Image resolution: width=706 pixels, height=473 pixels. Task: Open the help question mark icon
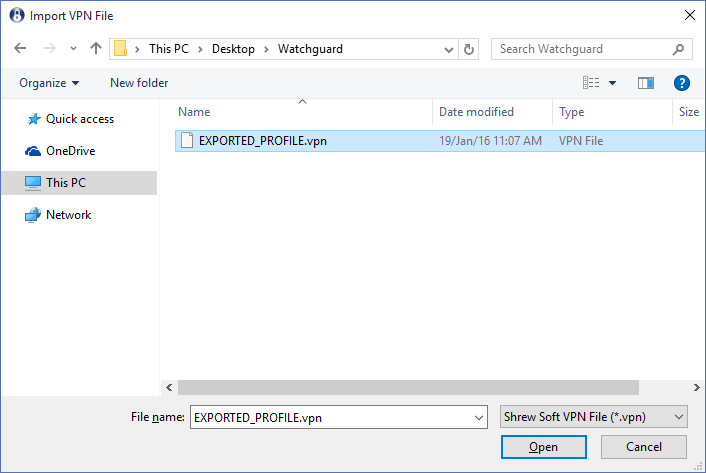pyautogui.click(x=682, y=83)
